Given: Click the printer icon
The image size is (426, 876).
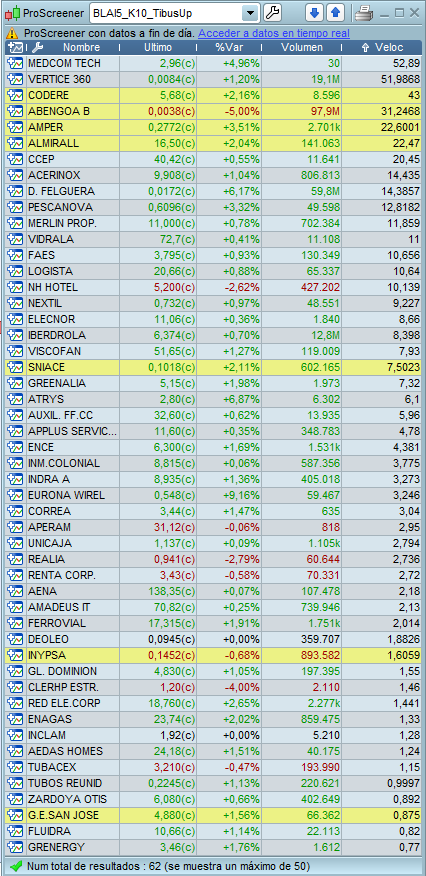Looking at the screenshot, I should (365, 13).
